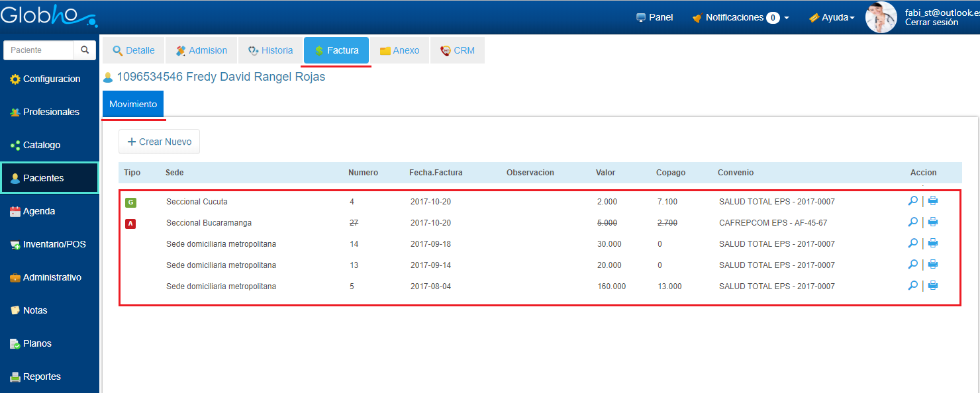The width and height of the screenshot is (980, 393).
Task: Expand the Notificaciones dropdown
Action: (740, 18)
